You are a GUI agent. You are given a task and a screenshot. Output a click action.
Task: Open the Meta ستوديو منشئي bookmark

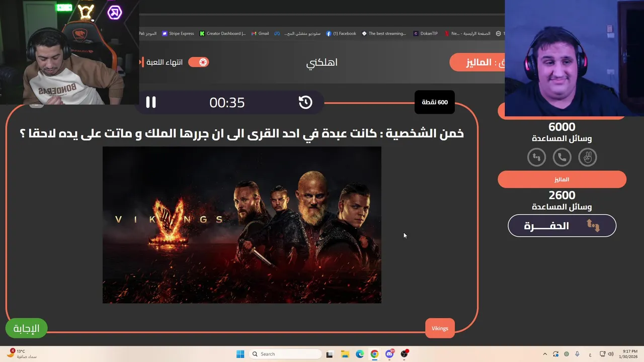click(x=297, y=34)
